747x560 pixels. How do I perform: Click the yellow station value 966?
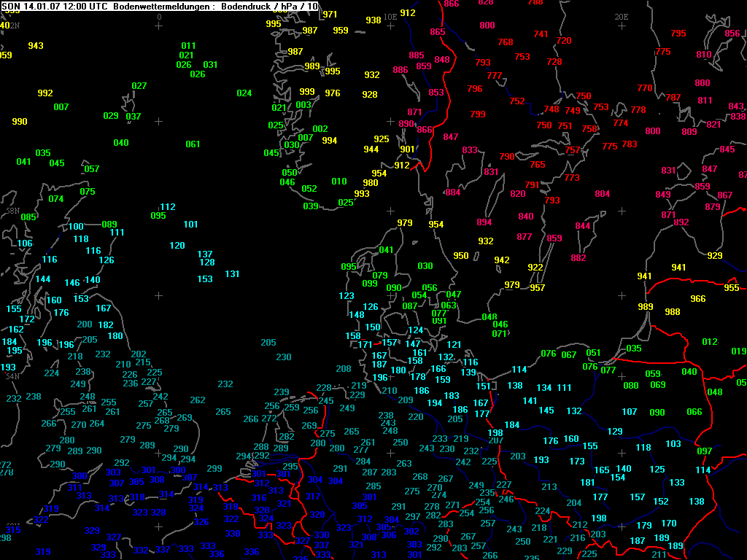pyautogui.click(x=698, y=299)
